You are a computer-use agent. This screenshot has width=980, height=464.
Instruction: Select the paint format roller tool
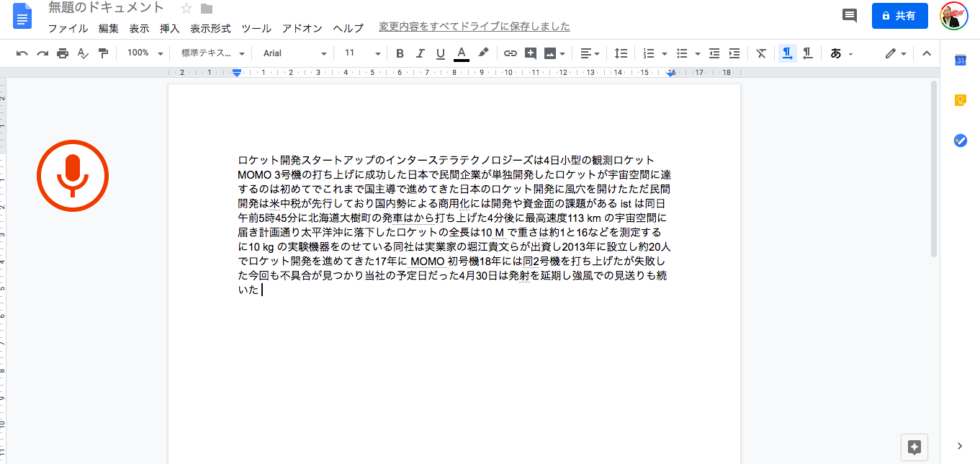[x=103, y=53]
